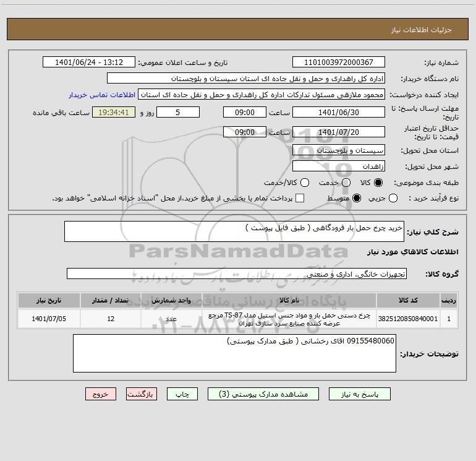
Task: Click the تعداد / مقدار column header
Action: coord(111,300)
